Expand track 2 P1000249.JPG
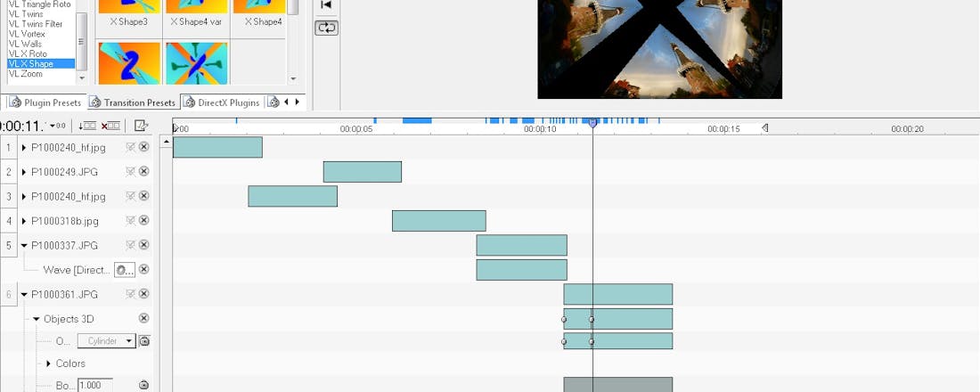 (24, 172)
